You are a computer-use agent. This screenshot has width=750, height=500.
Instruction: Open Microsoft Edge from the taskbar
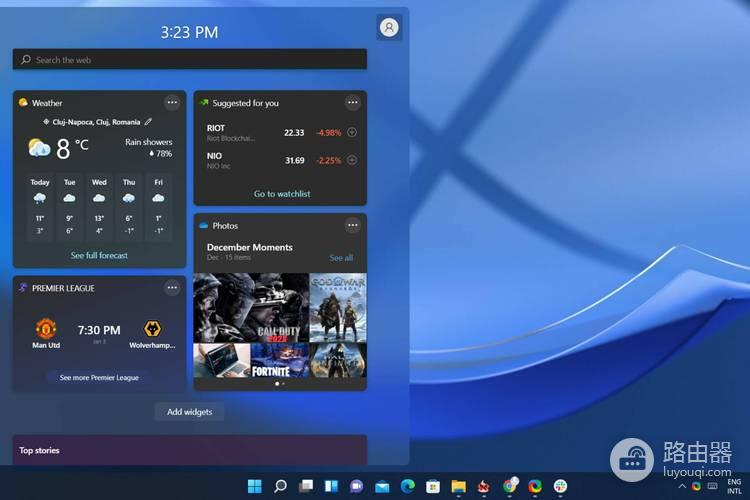[407, 486]
